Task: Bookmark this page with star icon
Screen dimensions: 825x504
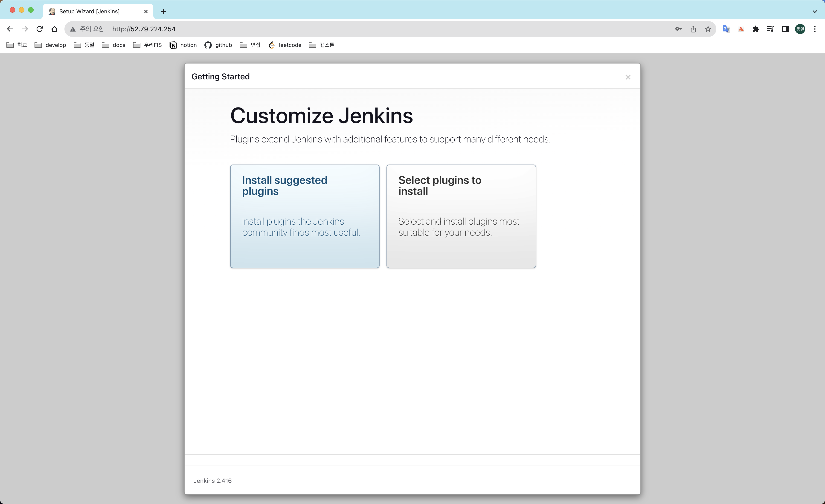Action: (x=708, y=29)
